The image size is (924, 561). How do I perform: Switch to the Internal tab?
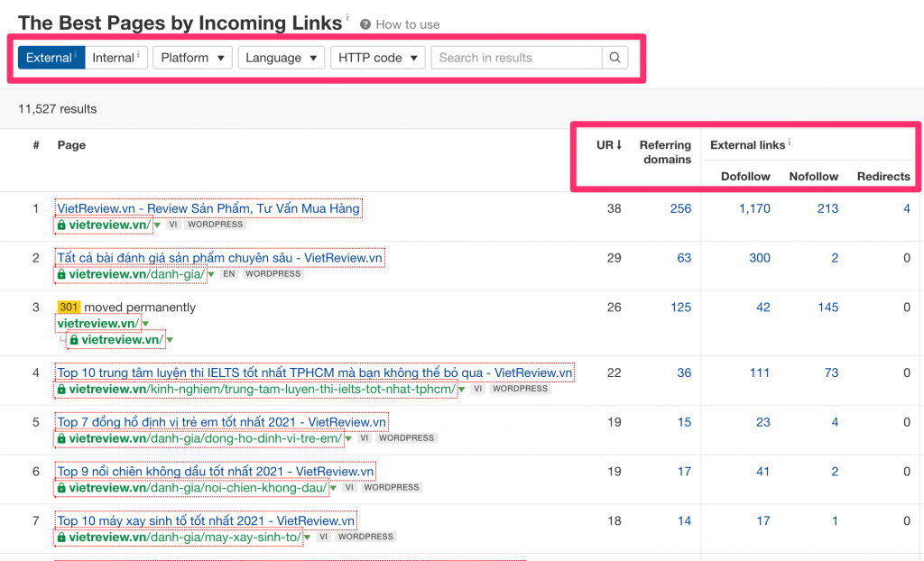pyautogui.click(x=116, y=58)
